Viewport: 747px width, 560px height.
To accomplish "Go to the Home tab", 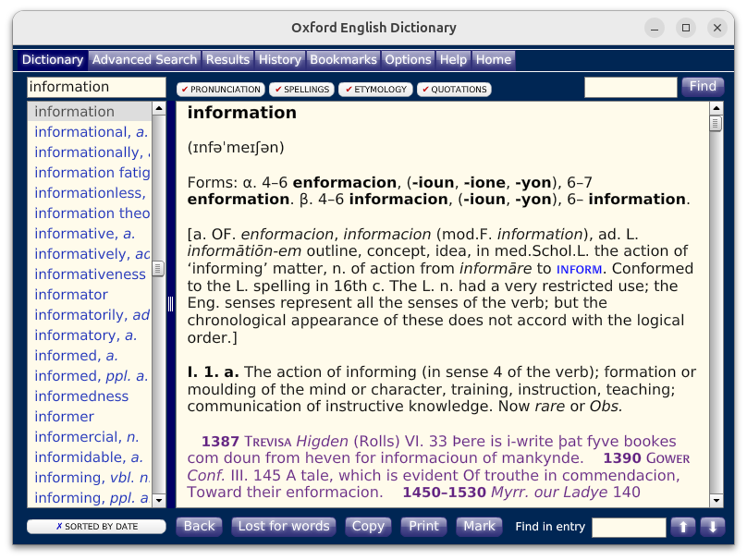I will pyautogui.click(x=494, y=59).
